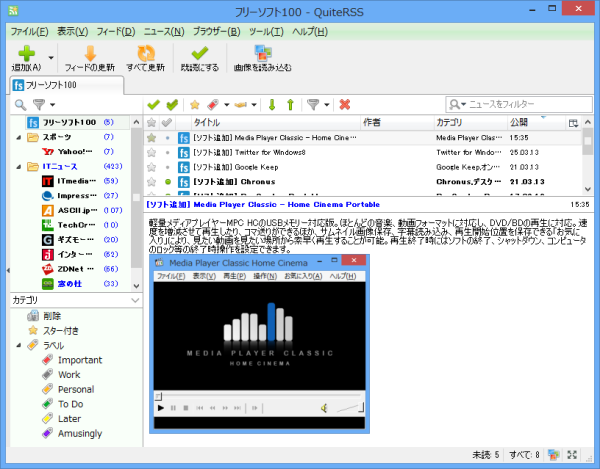600x469 pixels.
Task: Toggle star on Media Player Classic news row
Action: click(152, 138)
